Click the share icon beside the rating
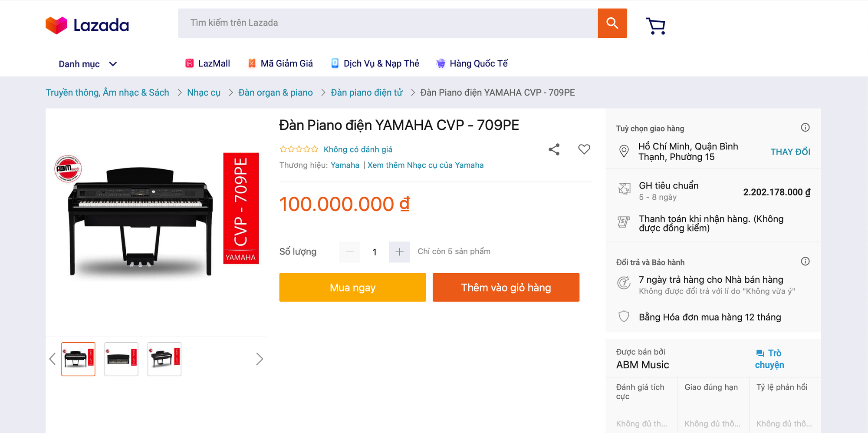Image resolution: width=868 pixels, height=433 pixels. (x=554, y=149)
